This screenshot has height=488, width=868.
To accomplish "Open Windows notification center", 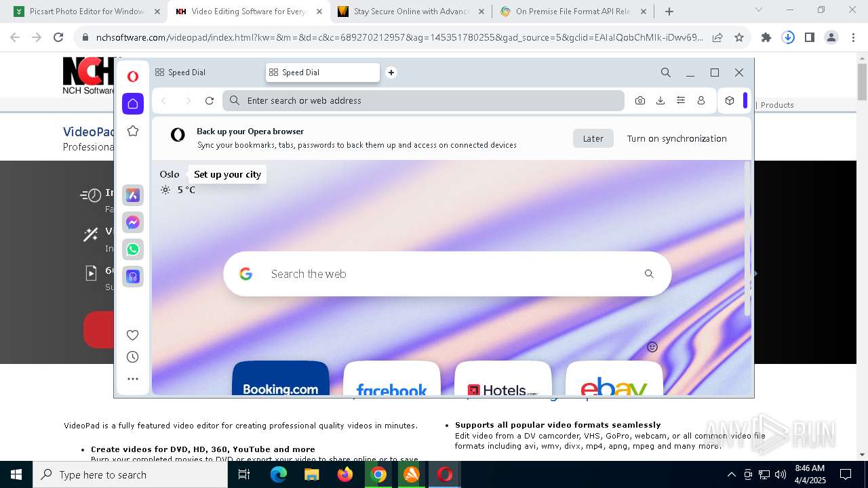I will click(846, 474).
